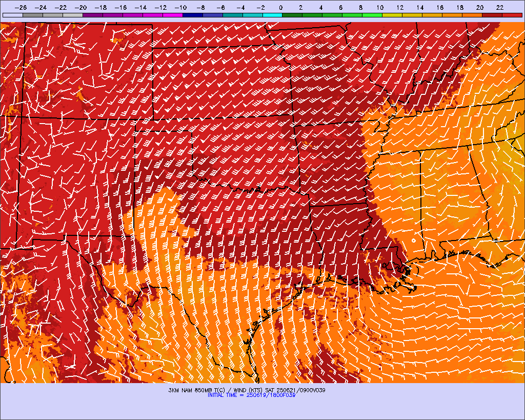Screen dimensions: 525x420
Task: Pick the orange swatch between 18 and 20
Action: click(x=472, y=15)
